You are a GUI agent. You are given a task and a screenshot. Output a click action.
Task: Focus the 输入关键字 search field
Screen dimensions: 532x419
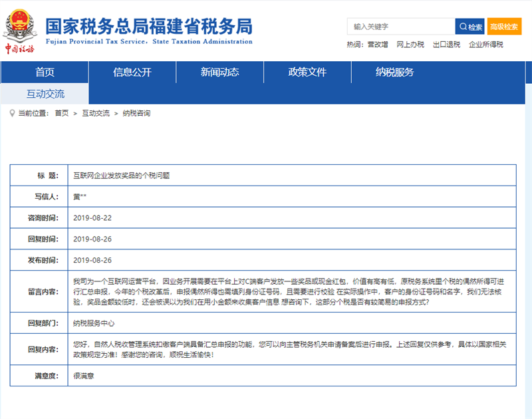[x=400, y=27]
